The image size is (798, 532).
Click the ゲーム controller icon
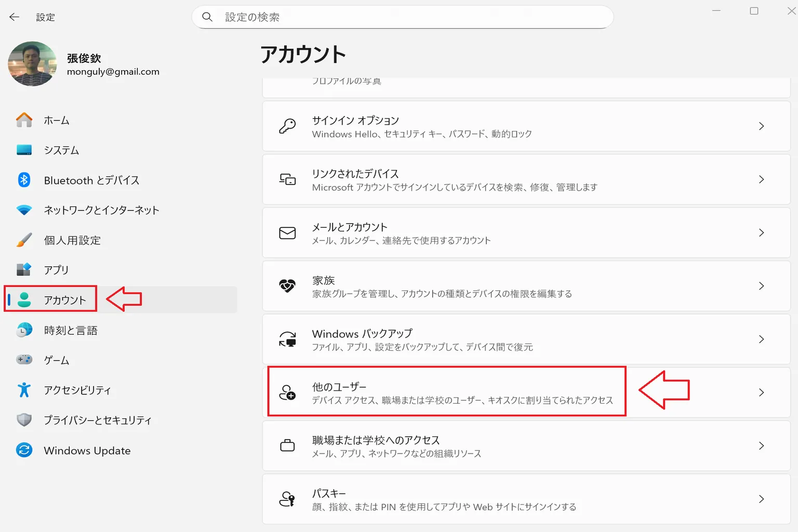point(24,360)
